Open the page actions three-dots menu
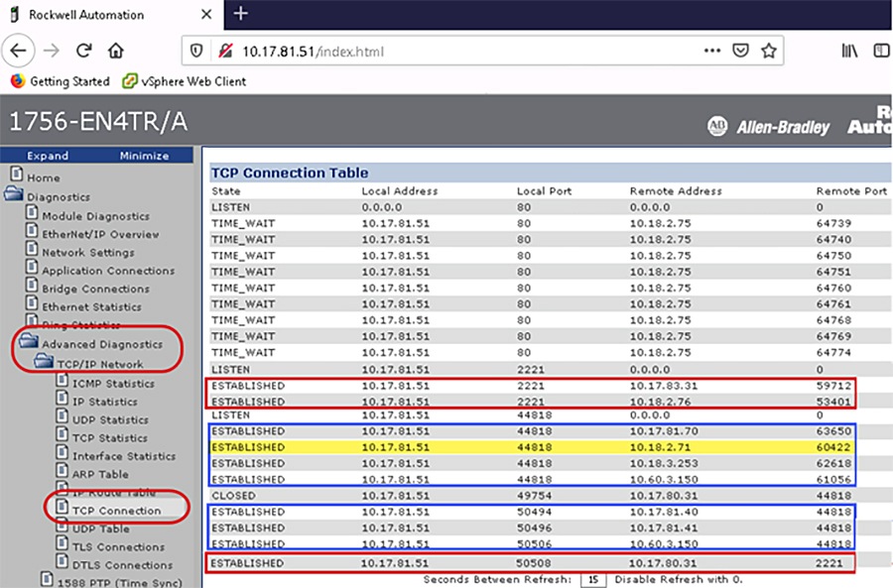The height and width of the screenshot is (588, 893). point(711,51)
